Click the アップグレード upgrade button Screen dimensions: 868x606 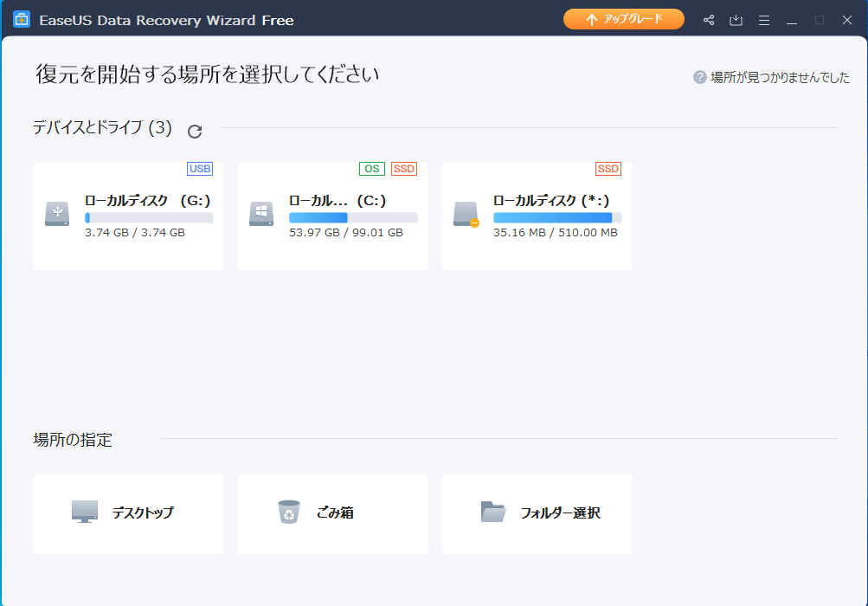(623, 19)
